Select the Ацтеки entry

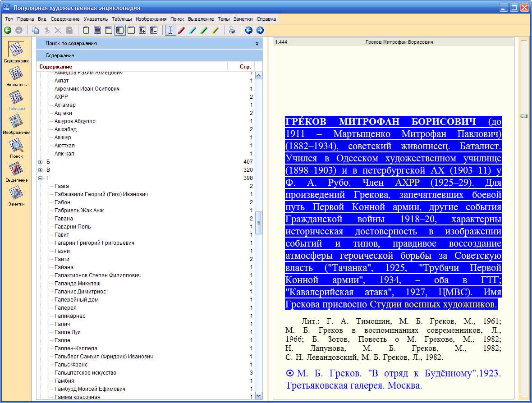click(63, 113)
